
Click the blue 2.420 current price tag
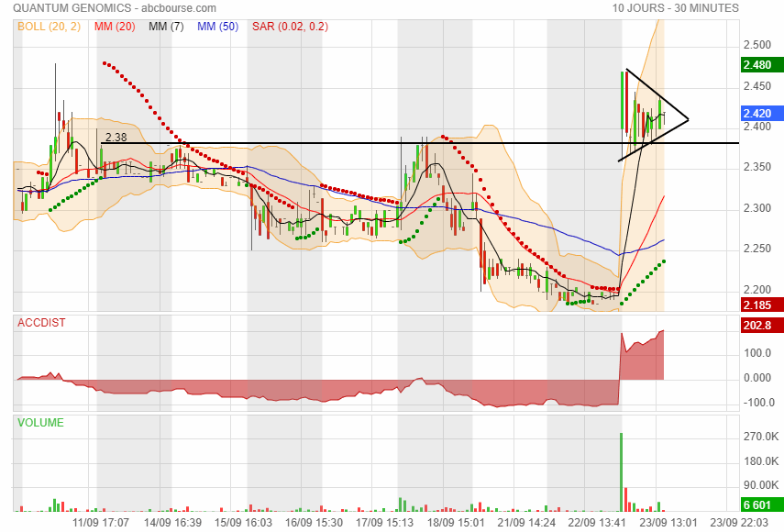point(763,114)
